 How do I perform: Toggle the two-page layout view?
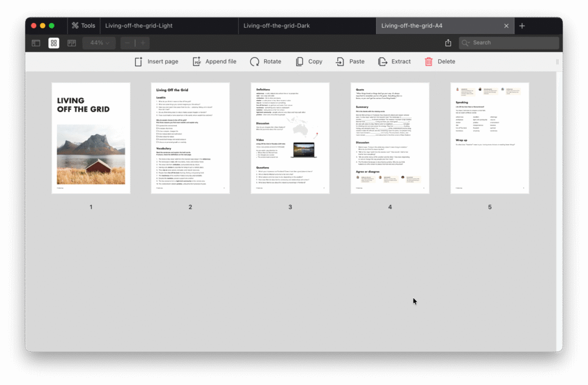(72, 43)
